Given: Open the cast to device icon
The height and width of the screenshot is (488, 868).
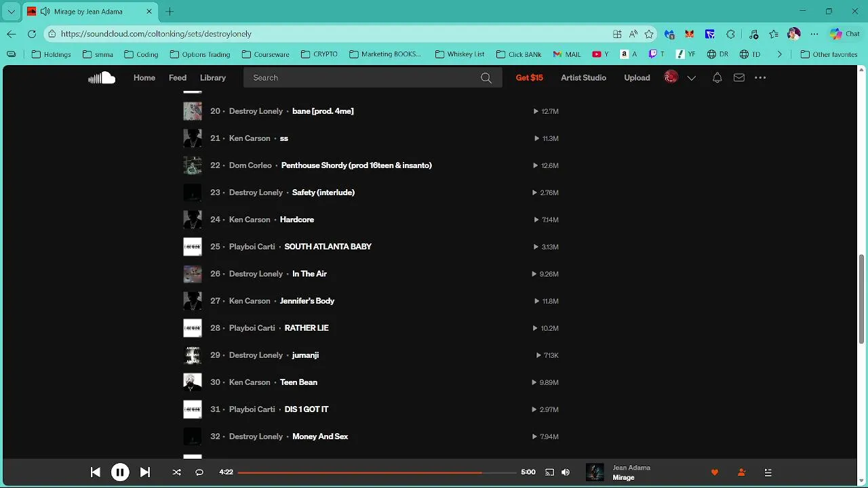Looking at the screenshot, I should pos(549,472).
